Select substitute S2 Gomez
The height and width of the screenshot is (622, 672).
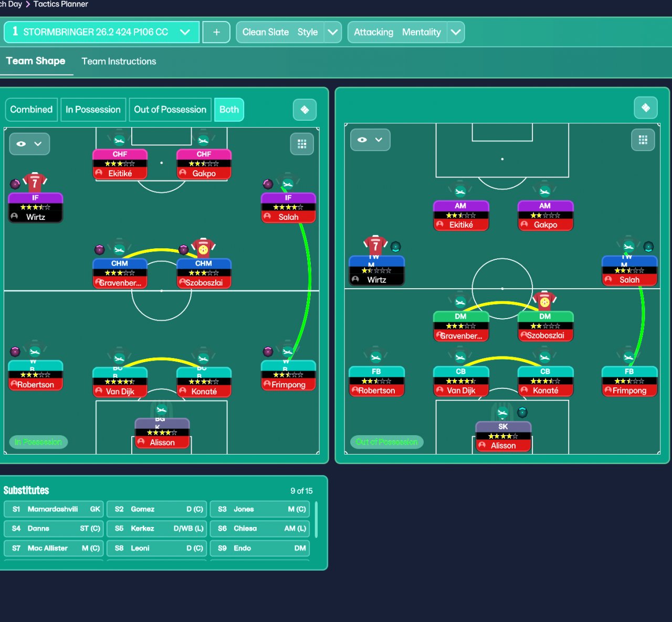coord(157,509)
